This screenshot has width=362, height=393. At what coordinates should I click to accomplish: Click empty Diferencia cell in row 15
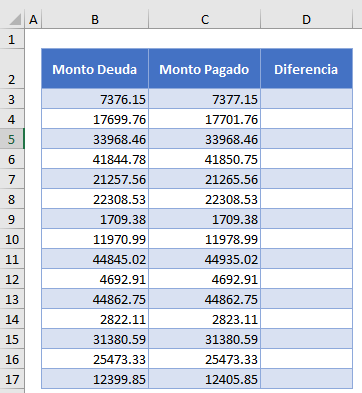[306, 339]
